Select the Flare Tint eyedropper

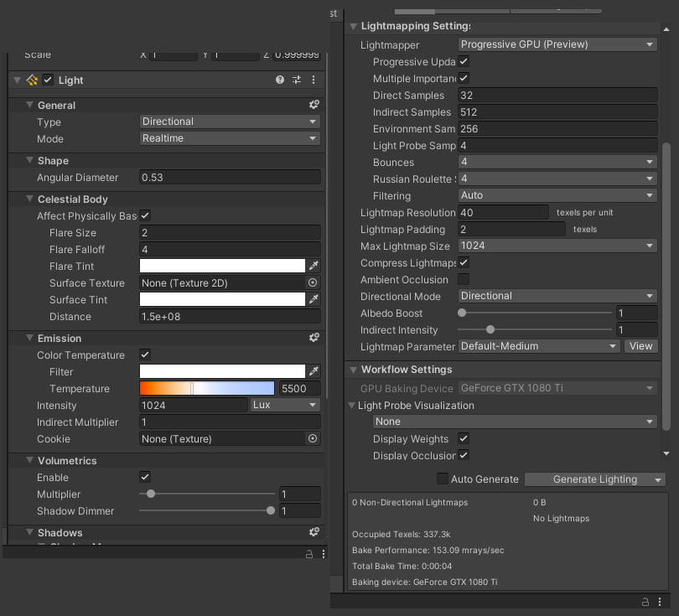[x=314, y=266]
